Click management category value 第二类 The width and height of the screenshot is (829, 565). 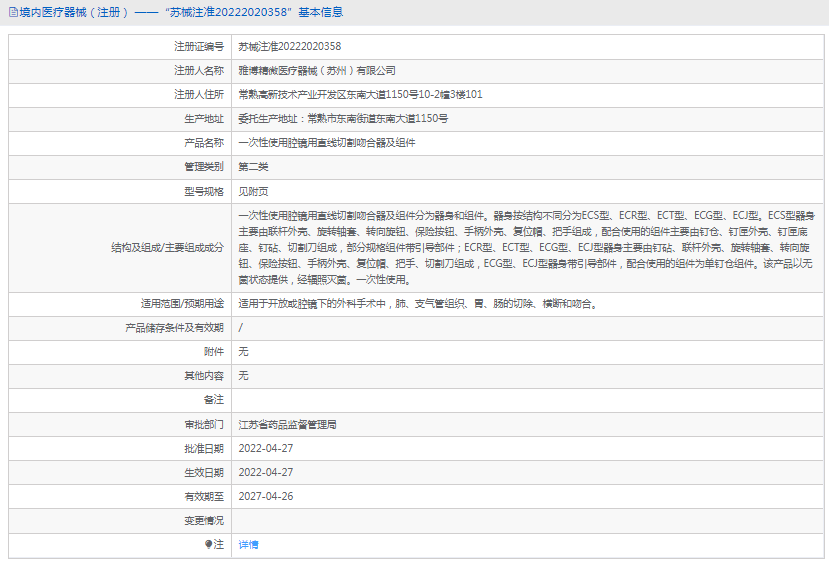coord(253,167)
